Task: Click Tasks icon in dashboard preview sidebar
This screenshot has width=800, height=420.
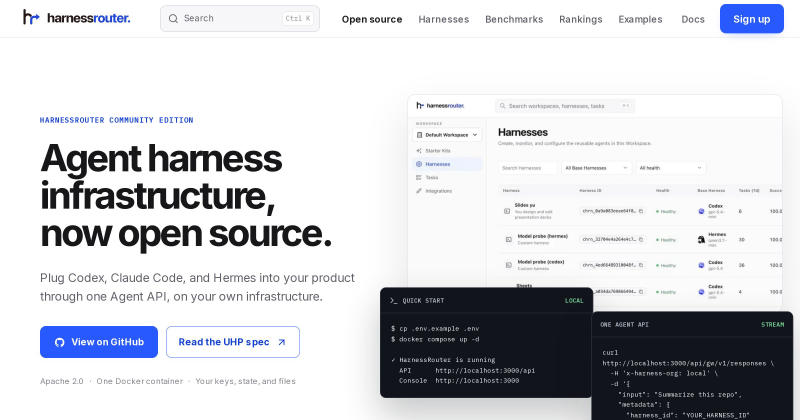Action: click(x=419, y=177)
